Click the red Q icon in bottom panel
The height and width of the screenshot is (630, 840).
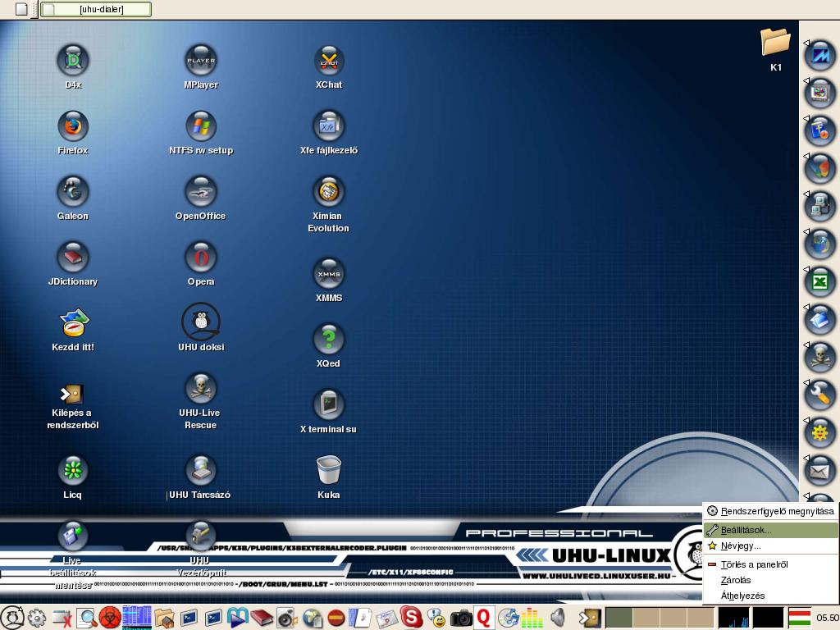click(x=484, y=617)
